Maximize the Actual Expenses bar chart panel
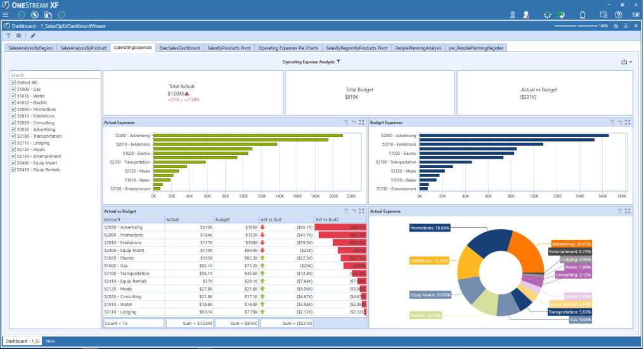644x349 pixels. (x=361, y=122)
